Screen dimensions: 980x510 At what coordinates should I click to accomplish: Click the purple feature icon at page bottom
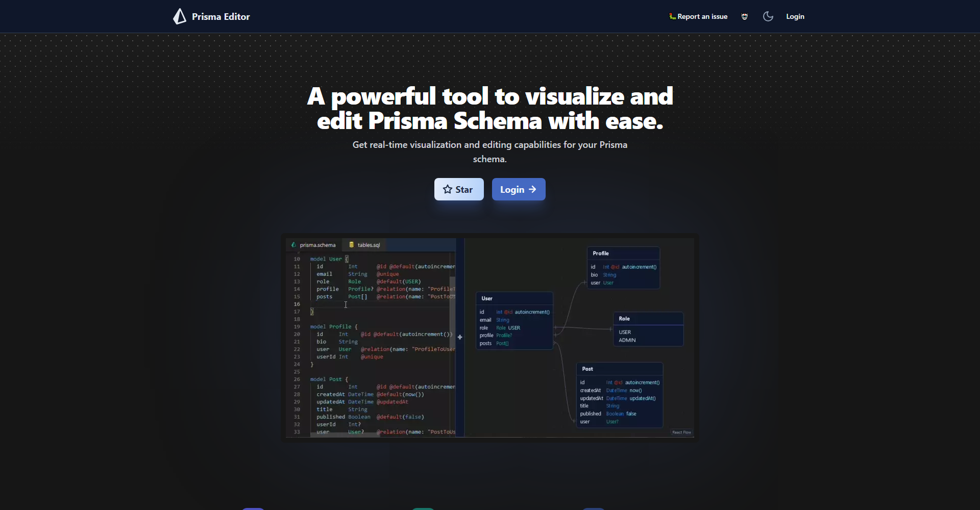(254, 508)
